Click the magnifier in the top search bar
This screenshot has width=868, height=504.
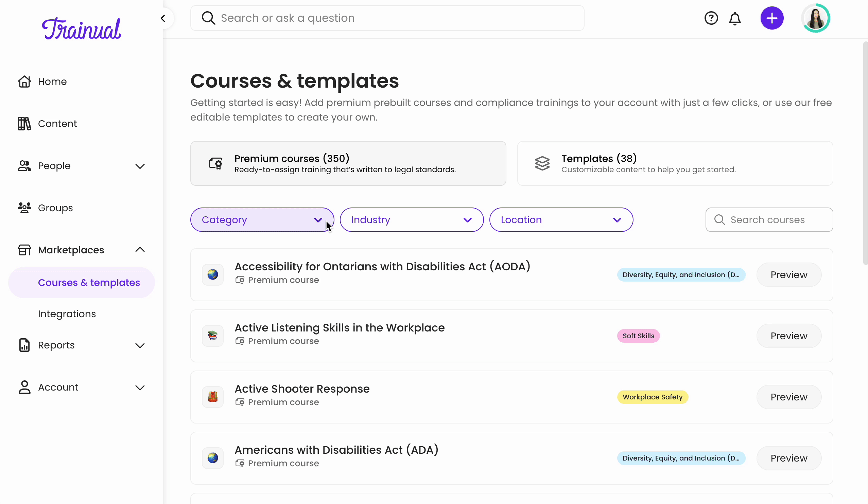208,18
